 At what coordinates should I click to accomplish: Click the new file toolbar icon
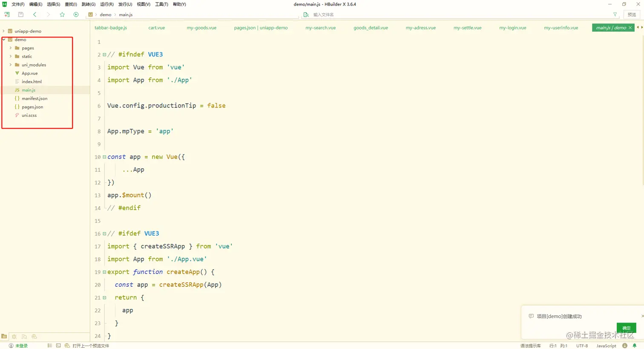[7, 14]
